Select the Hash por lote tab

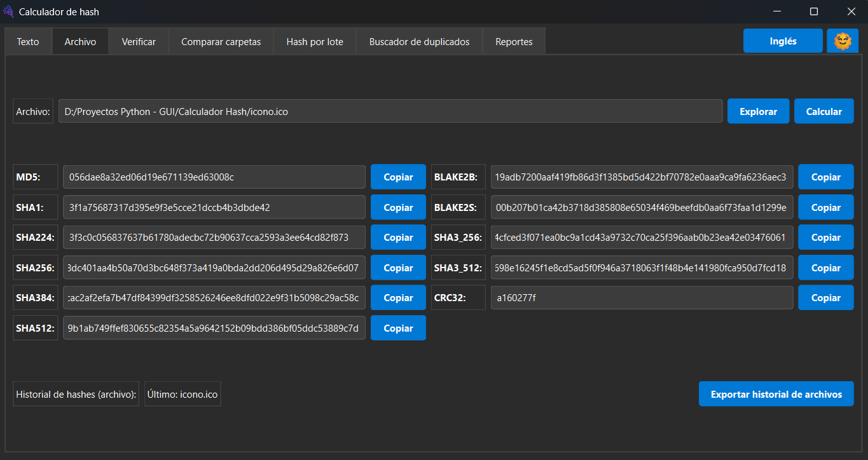(x=315, y=42)
